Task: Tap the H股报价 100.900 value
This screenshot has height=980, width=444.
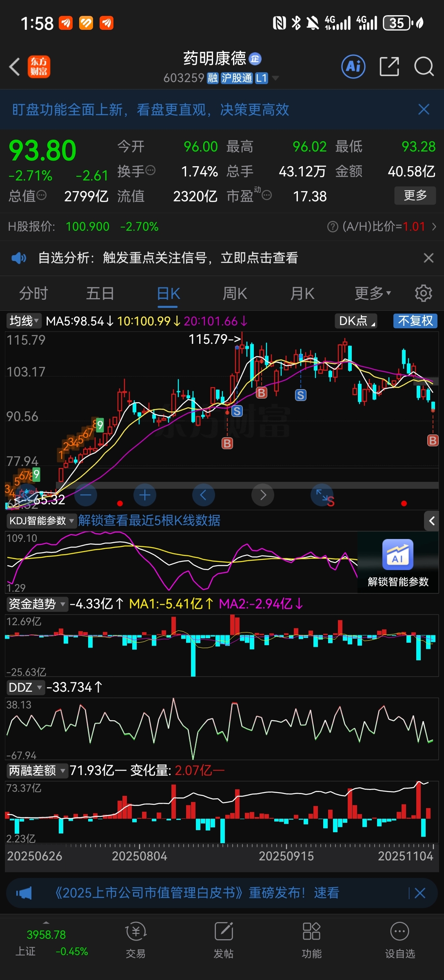Action: pyautogui.click(x=88, y=227)
